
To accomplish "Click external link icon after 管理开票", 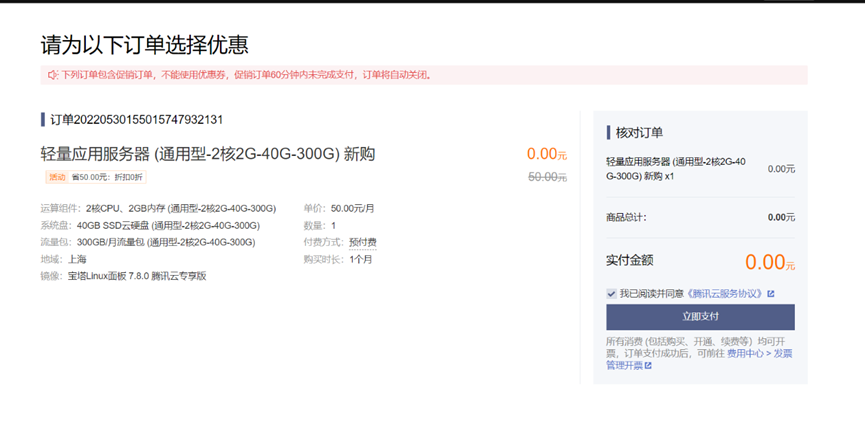I will (x=648, y=366).
